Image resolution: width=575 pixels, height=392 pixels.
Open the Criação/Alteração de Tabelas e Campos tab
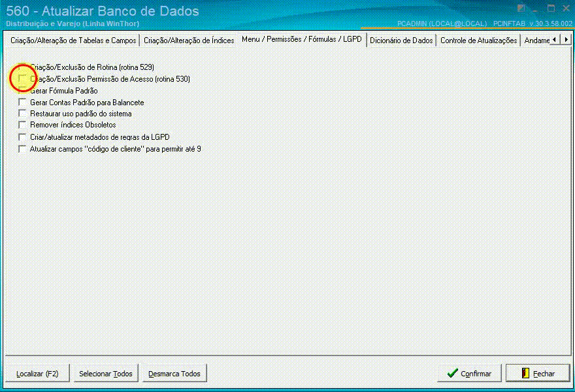pyautogui.click(x=73, y=41)
